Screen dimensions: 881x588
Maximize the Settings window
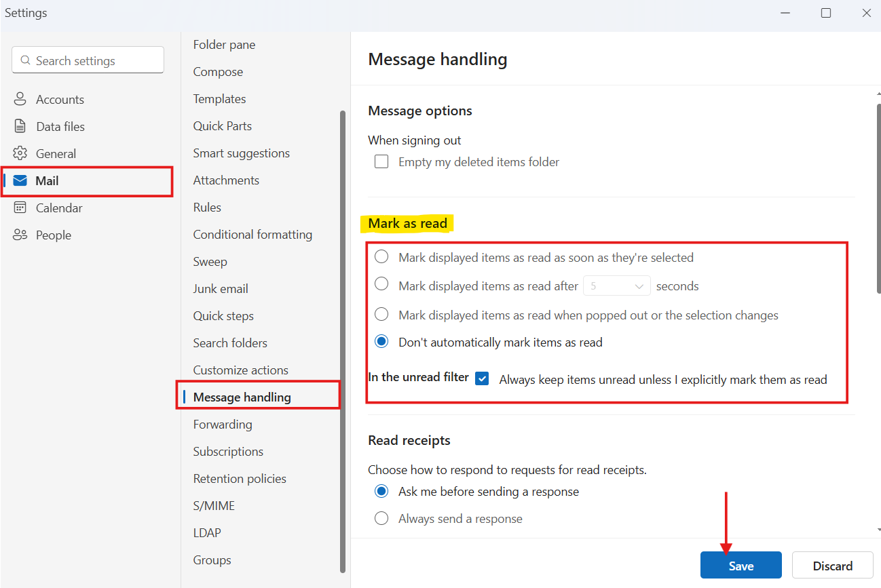coord(826,13)
